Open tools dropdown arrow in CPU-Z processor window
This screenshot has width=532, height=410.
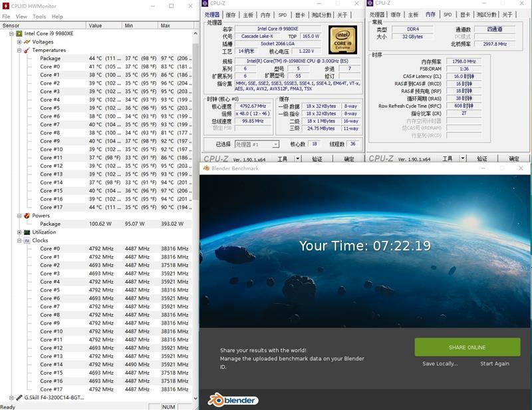(297, 158)
